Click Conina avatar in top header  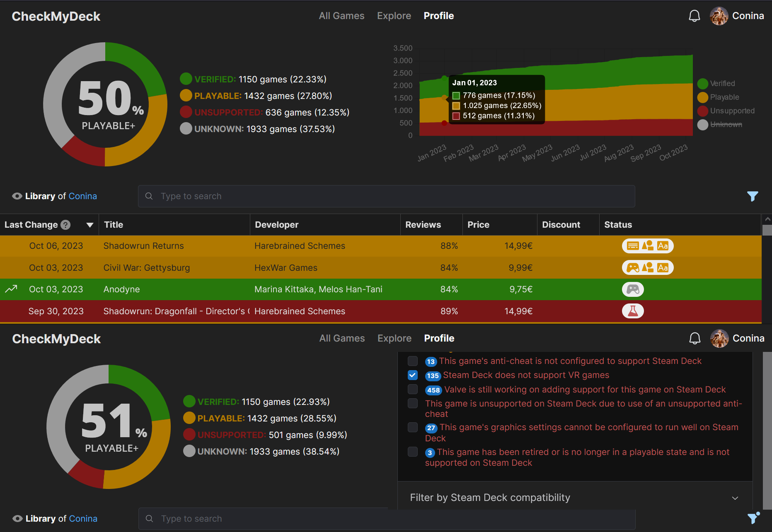point(719,16)
